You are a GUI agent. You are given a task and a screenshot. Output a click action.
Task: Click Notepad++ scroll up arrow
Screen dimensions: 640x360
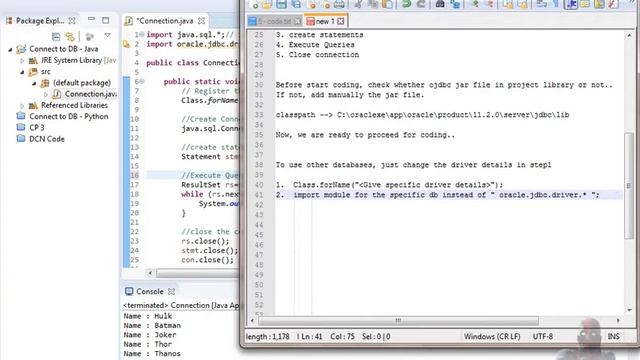tap(629, 36)
